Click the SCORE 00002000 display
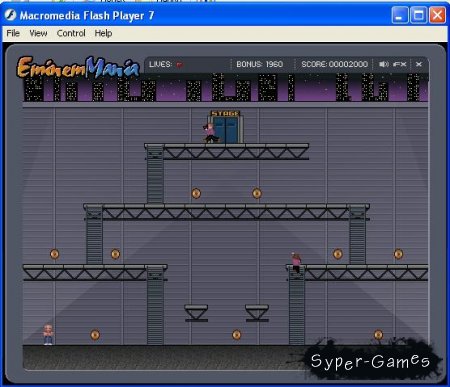 334,64
